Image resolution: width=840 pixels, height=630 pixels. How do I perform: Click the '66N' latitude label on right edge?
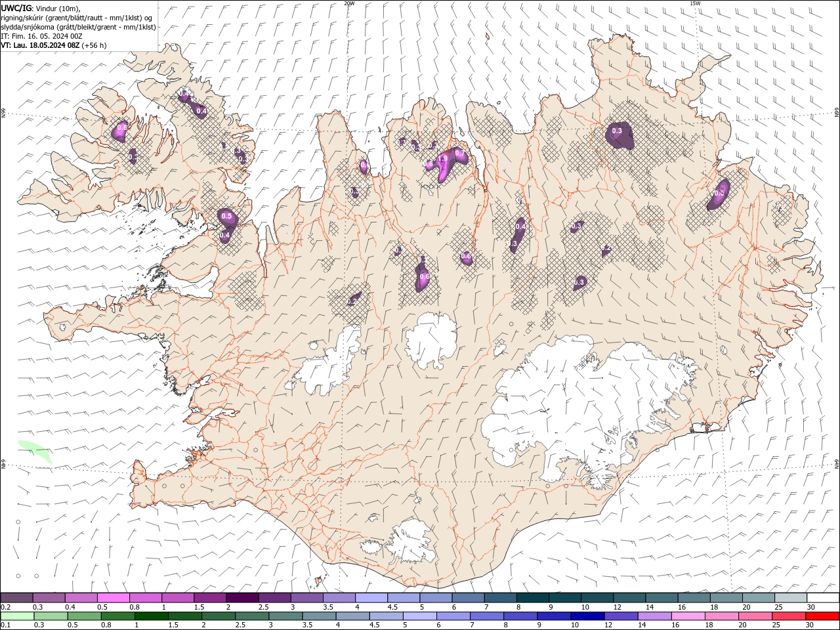pyautogui.click(x=837, y=113)
